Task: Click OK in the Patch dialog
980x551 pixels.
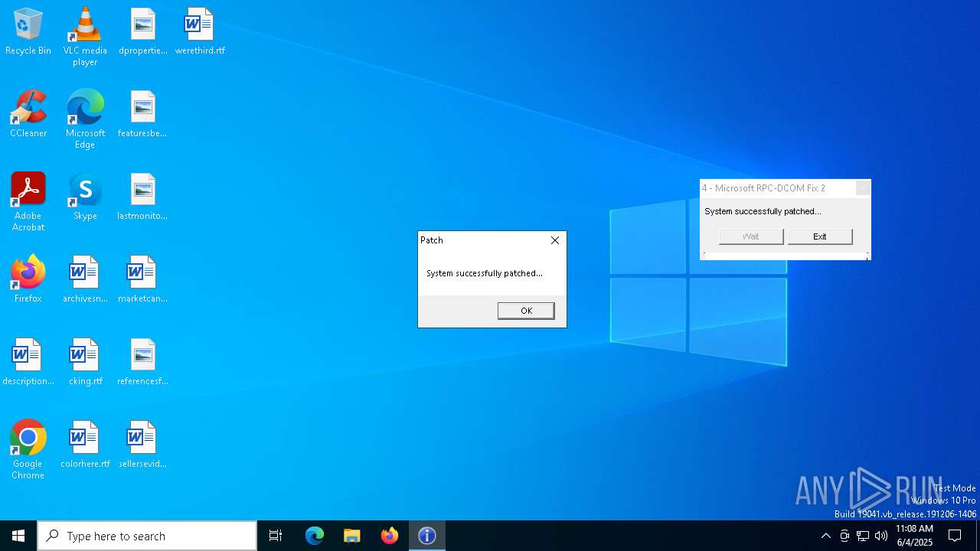Action: 526,311
